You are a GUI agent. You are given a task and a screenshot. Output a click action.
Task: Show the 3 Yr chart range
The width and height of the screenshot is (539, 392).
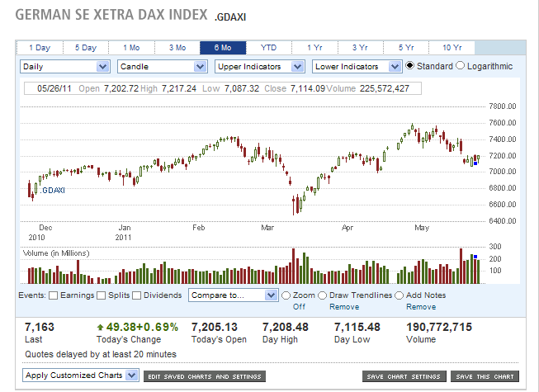[x=360, y=48]
